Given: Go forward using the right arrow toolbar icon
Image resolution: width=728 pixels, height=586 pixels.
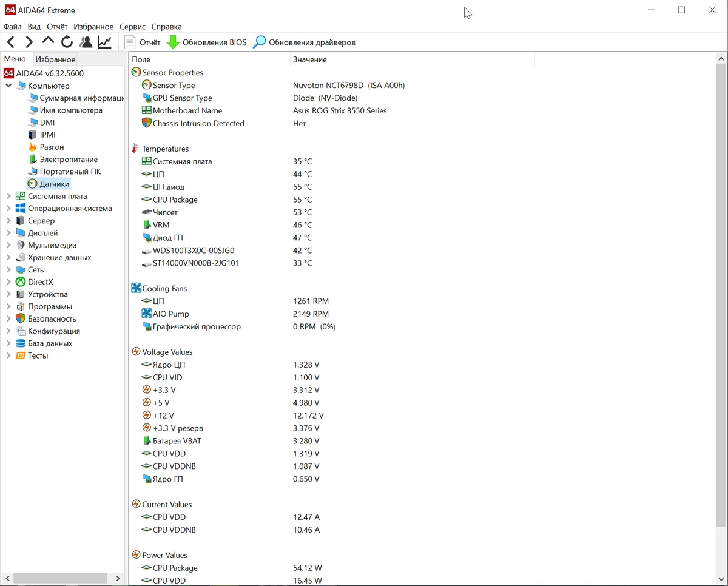Looking at the screenshot, I should [x=29, y=42].
